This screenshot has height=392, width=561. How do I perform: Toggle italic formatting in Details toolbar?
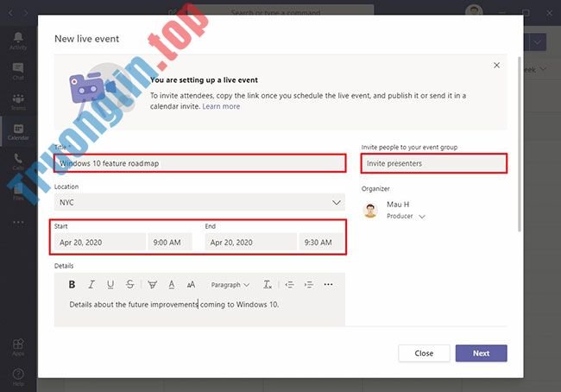click(91, 285)
